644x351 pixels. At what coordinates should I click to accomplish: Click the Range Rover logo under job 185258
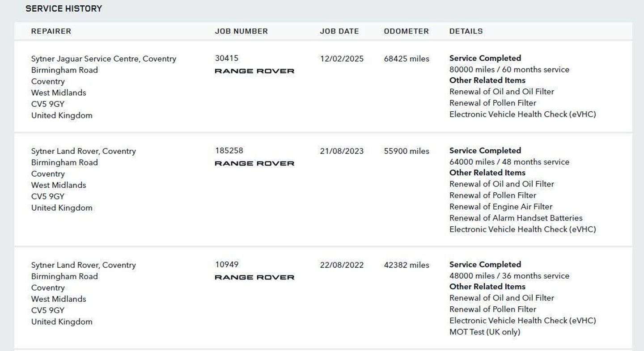click(254, 164)
